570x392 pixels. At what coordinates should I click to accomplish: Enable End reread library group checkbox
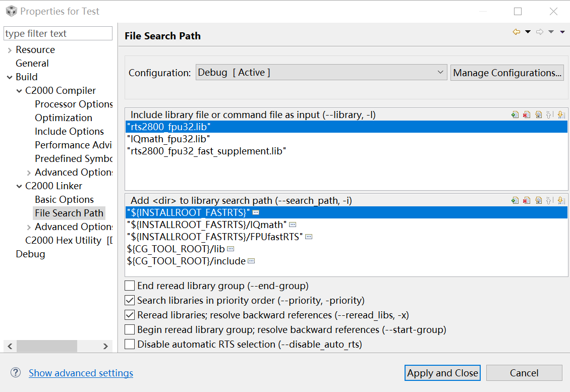(x=130, y=286)
